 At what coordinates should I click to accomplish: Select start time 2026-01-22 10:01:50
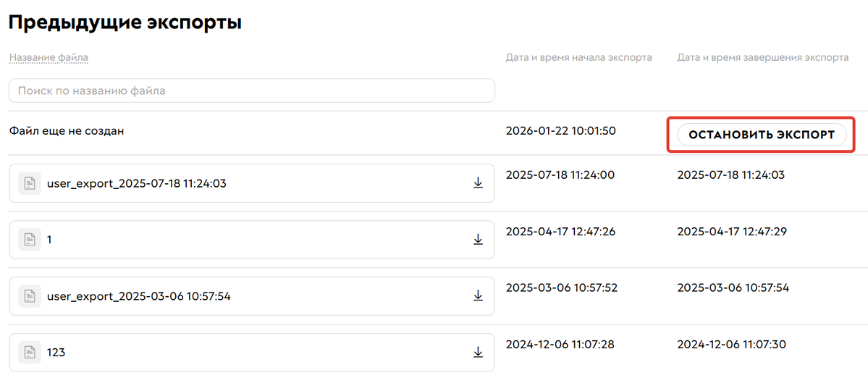pos(560,131)
